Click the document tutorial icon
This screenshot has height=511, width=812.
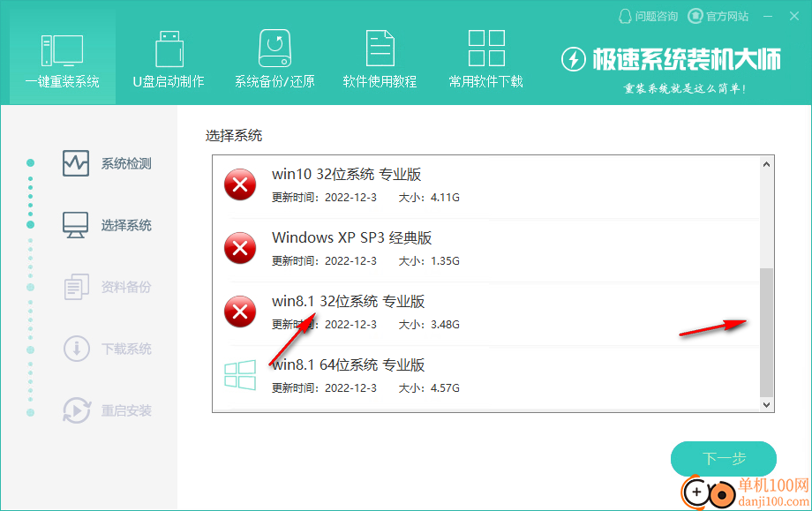[380, 49]
